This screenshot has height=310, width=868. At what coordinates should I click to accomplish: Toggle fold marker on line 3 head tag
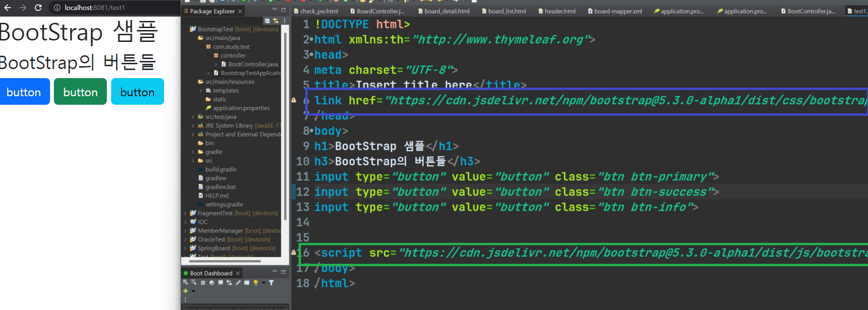click(311, 55)
